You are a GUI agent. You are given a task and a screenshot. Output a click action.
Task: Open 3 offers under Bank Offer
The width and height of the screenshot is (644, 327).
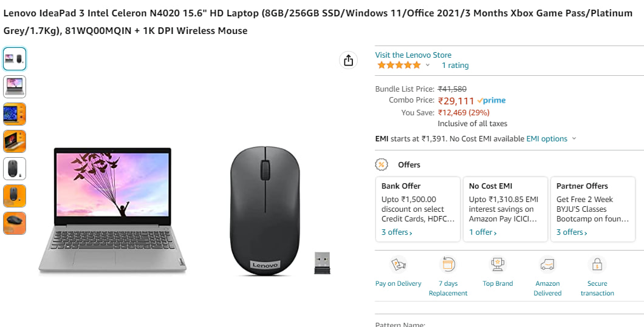point(397,232)
